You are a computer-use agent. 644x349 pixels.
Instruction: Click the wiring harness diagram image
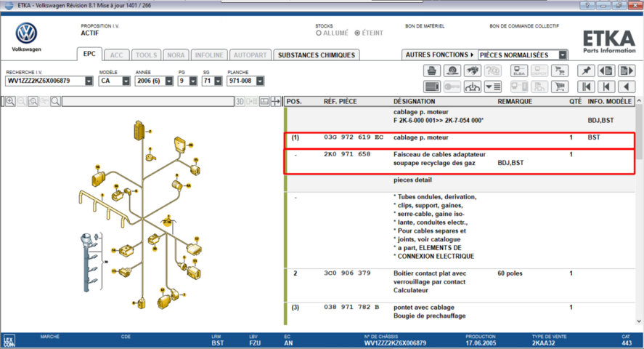(142, 214)
